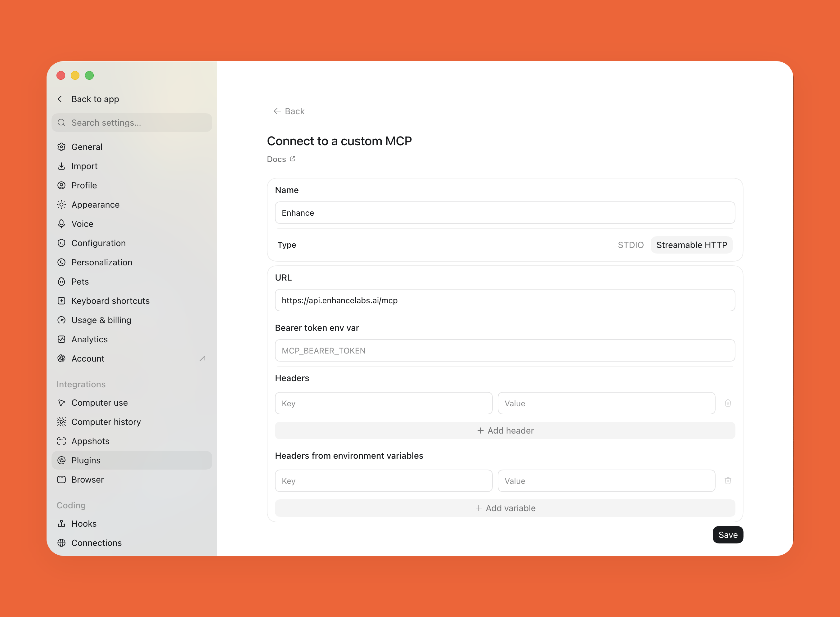Viewport: 840px width, 617px height.
Task: Click the Add header button
Action: (505, 431)
